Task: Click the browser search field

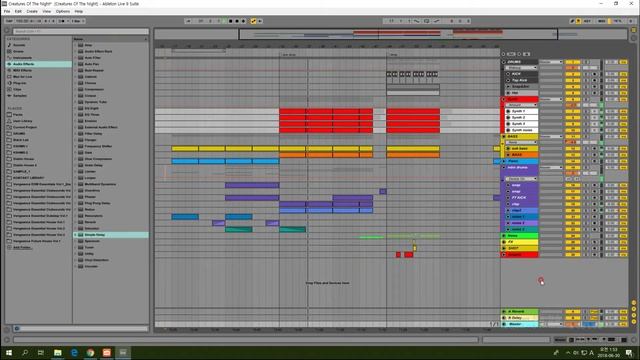Action: pos(80,31)
